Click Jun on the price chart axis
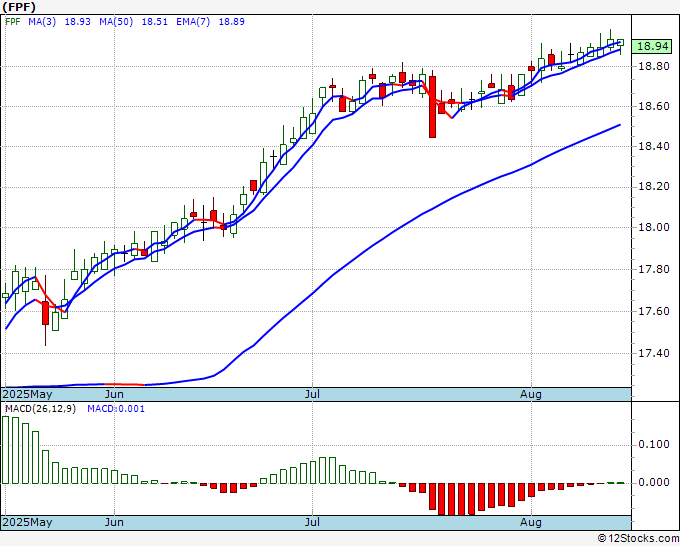This screenshot has width=680, height=546. pyautogui.click(x=114, y=394)
